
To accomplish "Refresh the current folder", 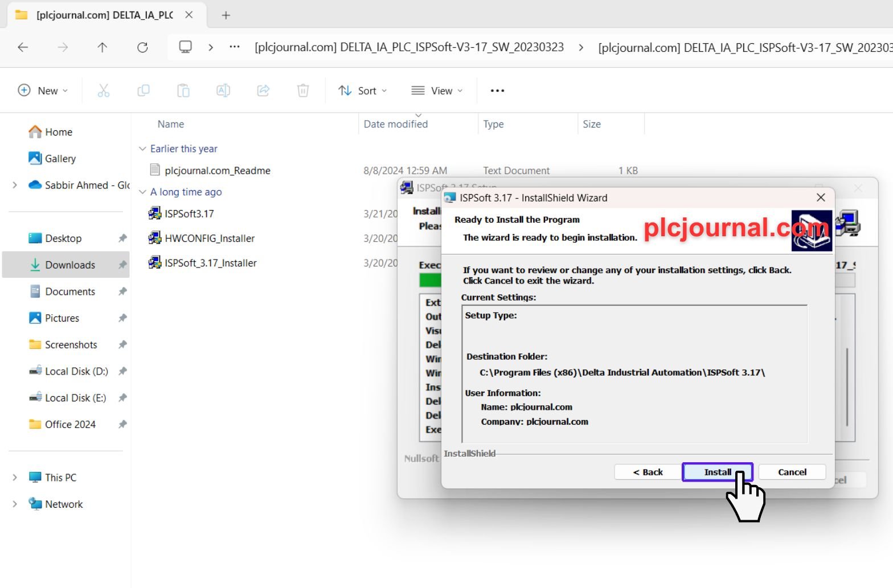I will click(142, 47).
